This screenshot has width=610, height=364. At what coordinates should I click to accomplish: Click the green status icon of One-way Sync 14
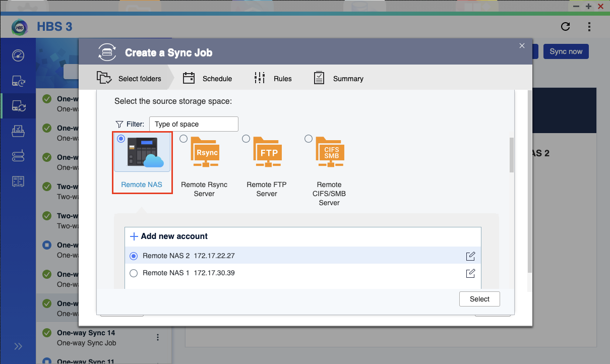click(x=47, y=333)
